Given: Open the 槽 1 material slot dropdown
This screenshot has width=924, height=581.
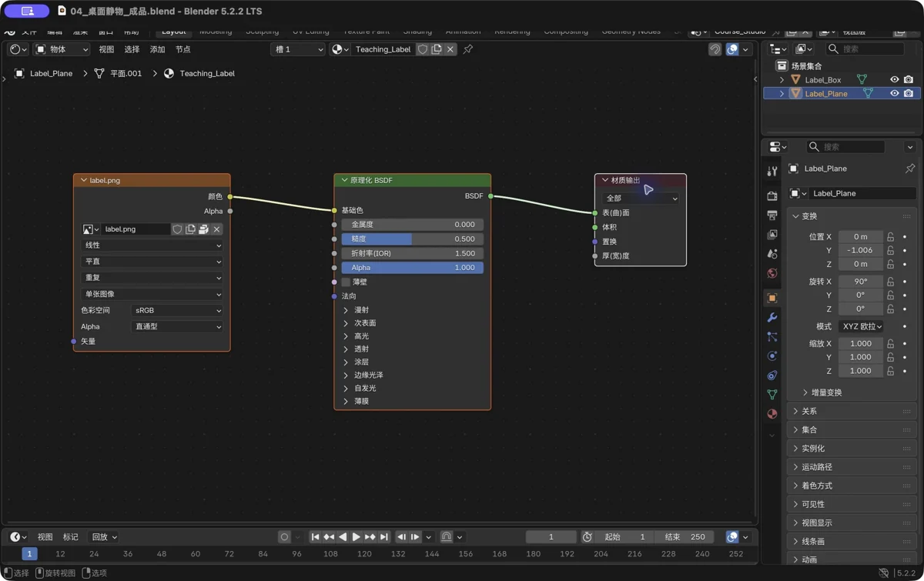Looking at the screenshot, I should (x=298, y=49).
